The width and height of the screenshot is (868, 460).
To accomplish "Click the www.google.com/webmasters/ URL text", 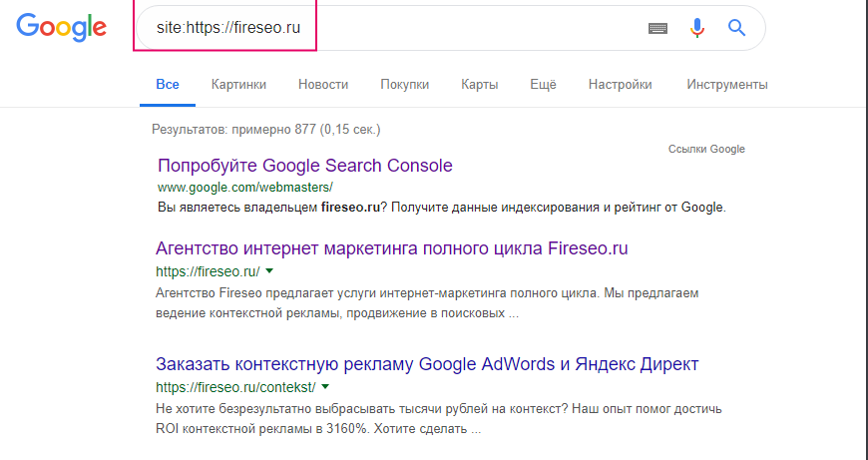I will click(x=244, y=187).
